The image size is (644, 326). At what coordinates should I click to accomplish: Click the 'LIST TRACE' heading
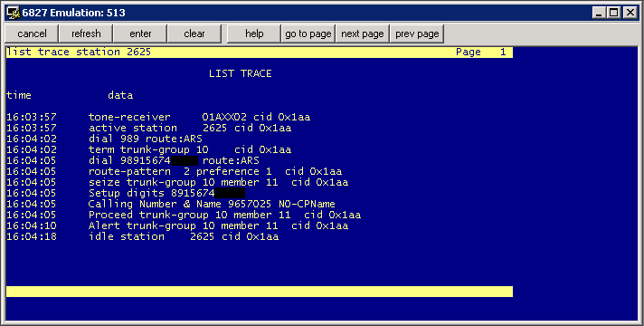point(241,74)
